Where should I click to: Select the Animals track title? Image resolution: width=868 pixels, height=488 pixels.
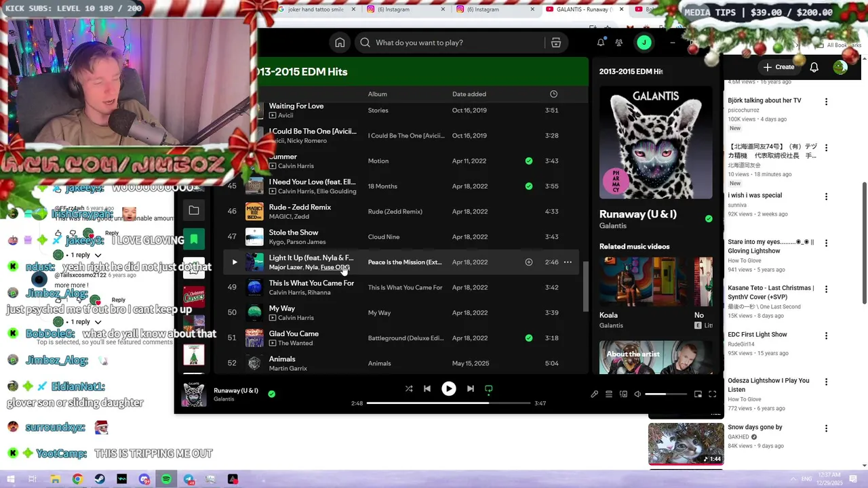(282, 359)
